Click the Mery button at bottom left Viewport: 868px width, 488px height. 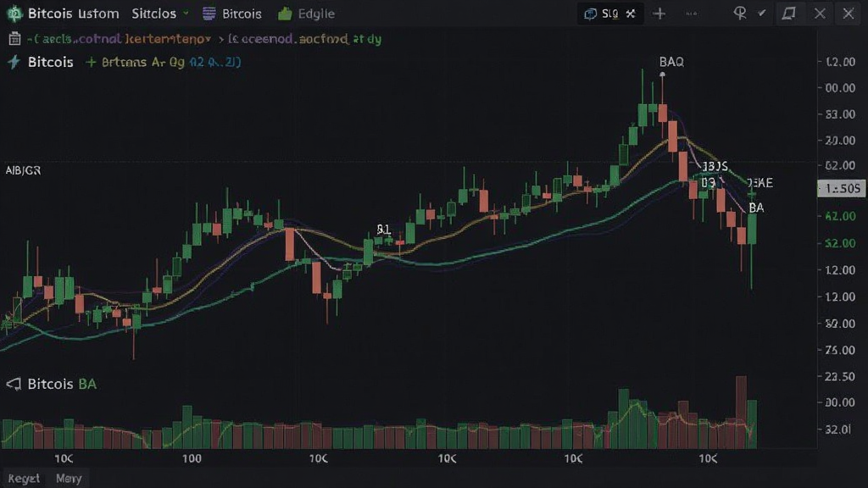click(69, 479)
